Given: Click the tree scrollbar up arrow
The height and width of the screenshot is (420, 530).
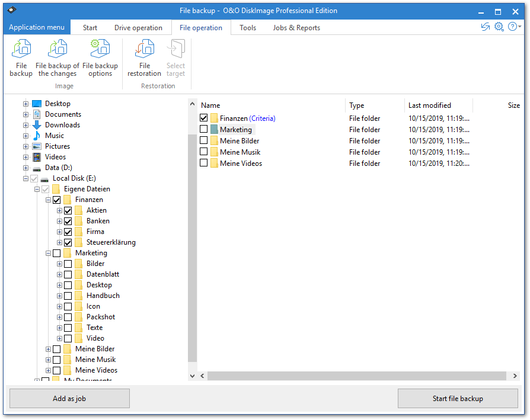Looking at the screenshot, I should (192, 104).
